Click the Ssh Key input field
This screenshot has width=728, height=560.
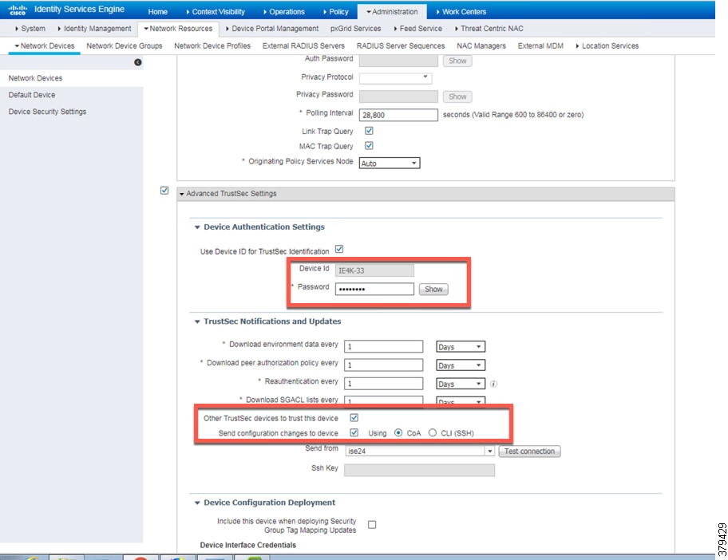pyautogui.click(x=419, y=471)
